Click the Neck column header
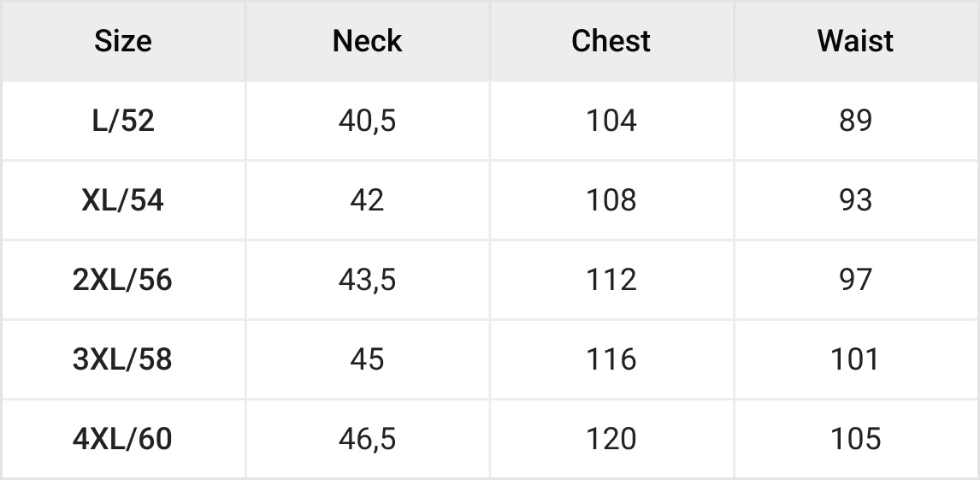Image resolution: width=980 pixels, height=480 pixels. (x=367, y=41)
